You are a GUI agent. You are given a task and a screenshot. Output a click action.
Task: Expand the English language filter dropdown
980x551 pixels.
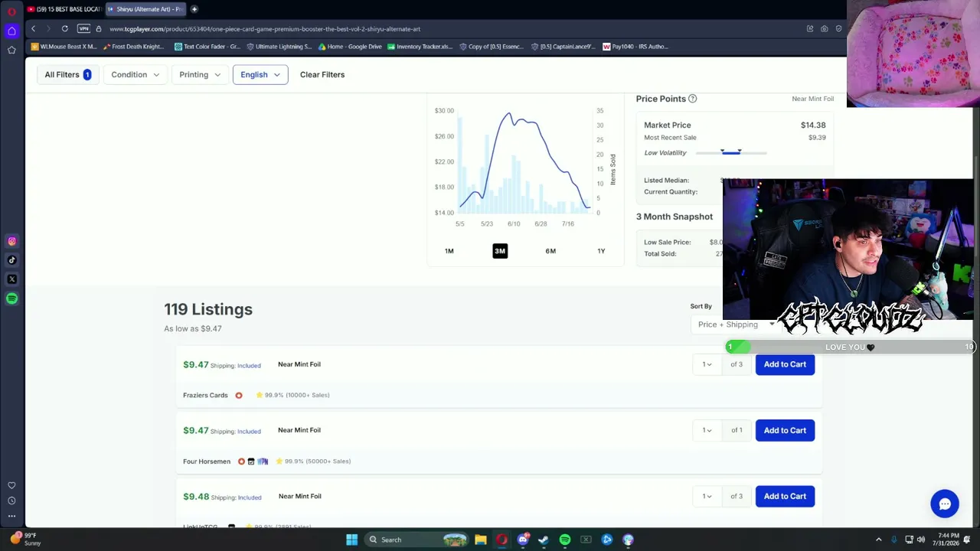[260, 74]
